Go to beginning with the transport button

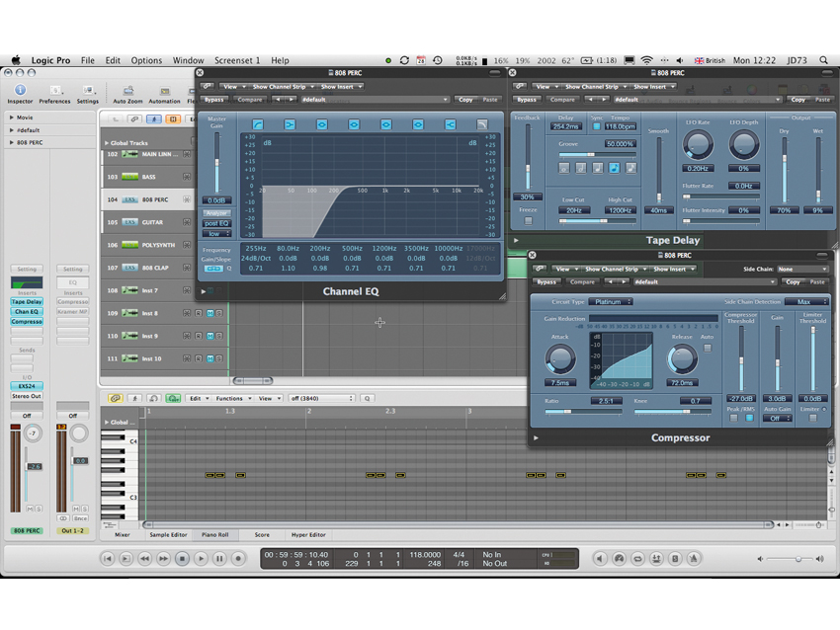[x=107, y=559]
